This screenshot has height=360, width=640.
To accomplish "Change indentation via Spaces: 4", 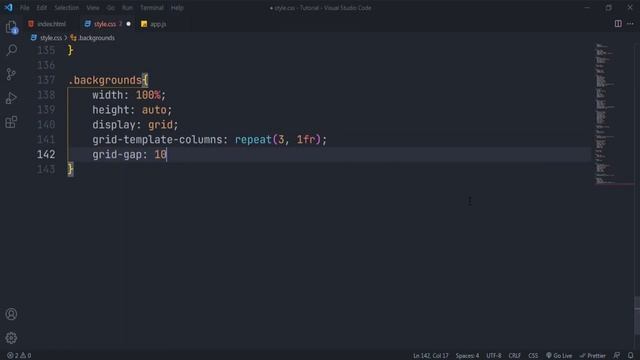I will 467,356.
